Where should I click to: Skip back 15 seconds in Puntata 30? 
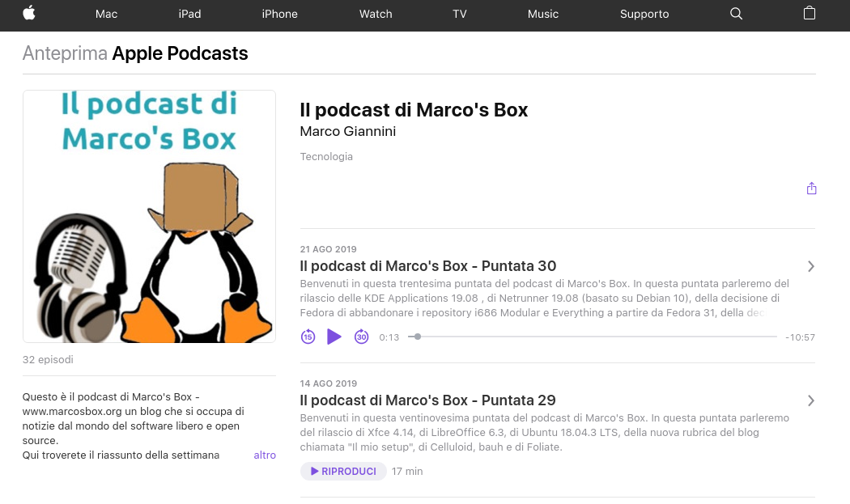pyautogui.click(x=308, y=337)
